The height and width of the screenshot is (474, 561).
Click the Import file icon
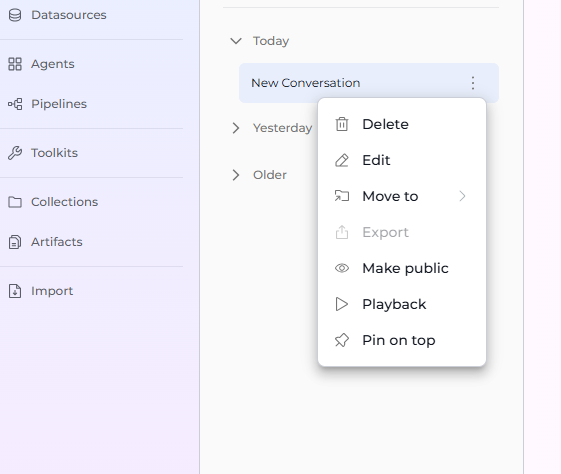15,291
